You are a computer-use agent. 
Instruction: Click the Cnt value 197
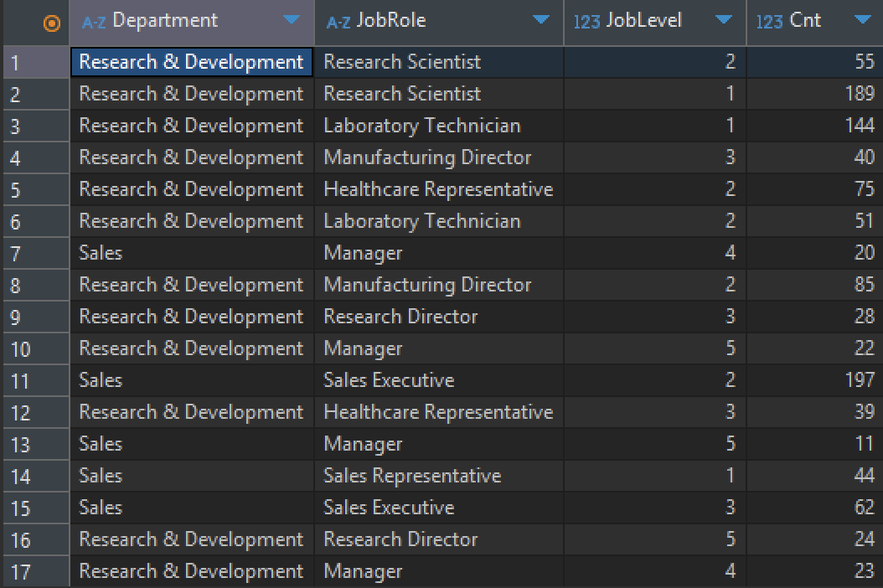tap(860, 380)
